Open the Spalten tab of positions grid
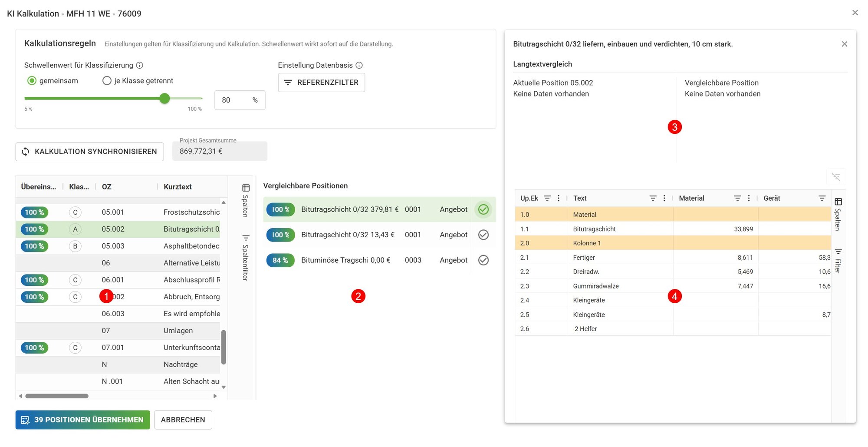The image size is (868, 447). [246, 200]
